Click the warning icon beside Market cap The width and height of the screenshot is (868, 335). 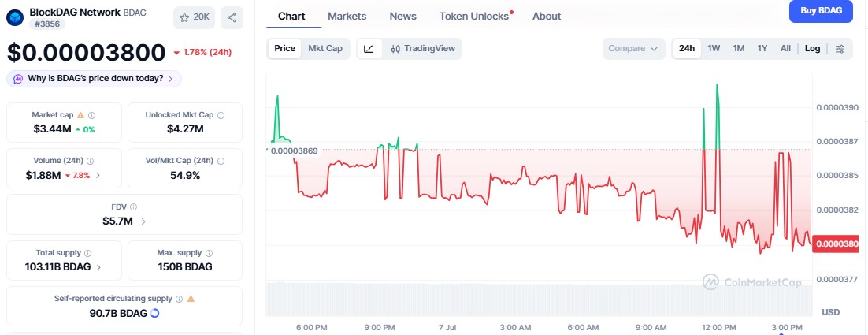pyautogui.click(x=81, y=115)
